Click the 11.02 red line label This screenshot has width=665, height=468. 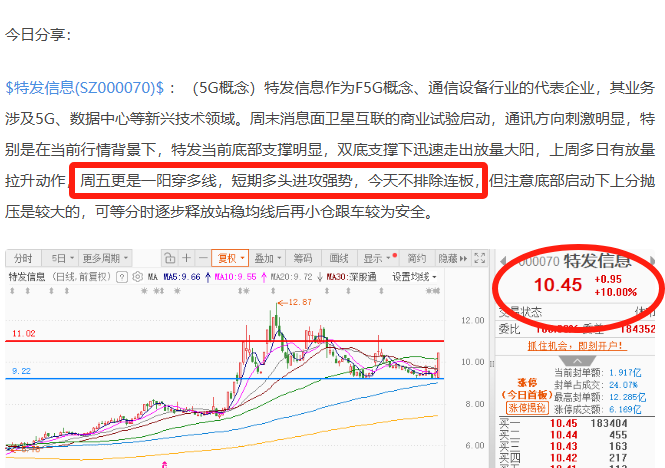pos(24,333)
